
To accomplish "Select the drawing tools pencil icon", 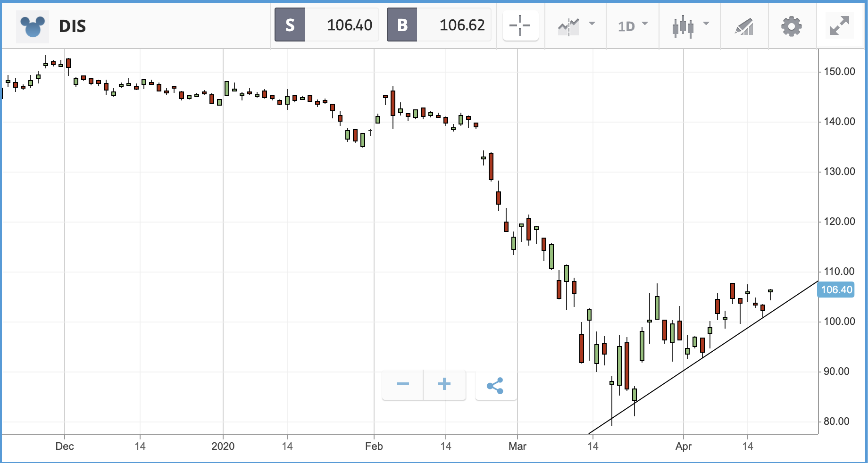I will pos(744,26).
